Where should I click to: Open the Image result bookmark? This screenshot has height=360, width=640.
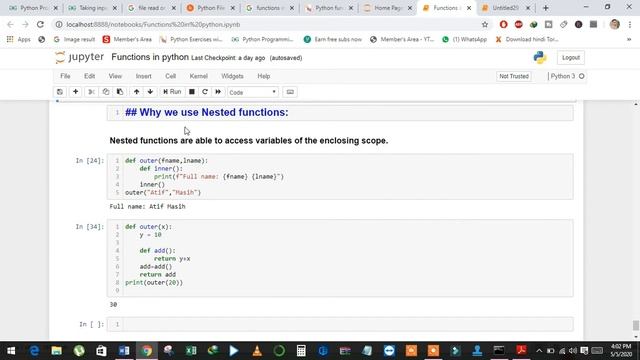pos(75,40)
